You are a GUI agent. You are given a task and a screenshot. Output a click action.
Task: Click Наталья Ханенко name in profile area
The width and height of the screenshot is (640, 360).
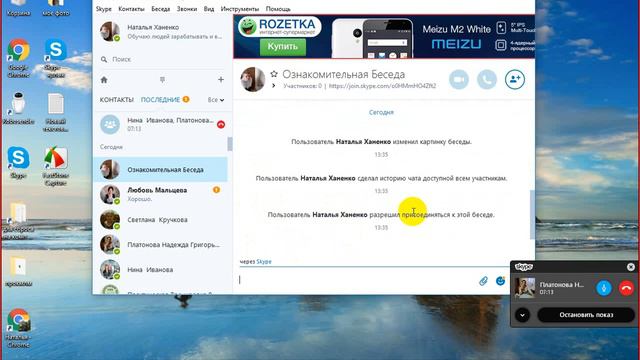153,27
